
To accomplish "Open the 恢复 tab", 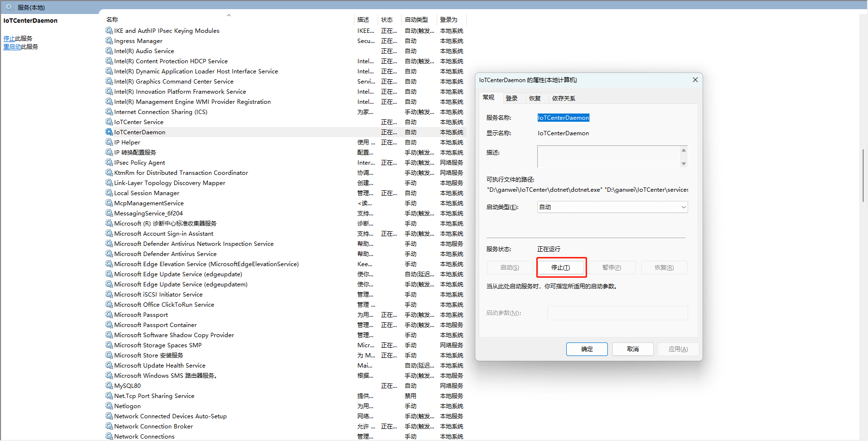I will [x=534, y=99].
